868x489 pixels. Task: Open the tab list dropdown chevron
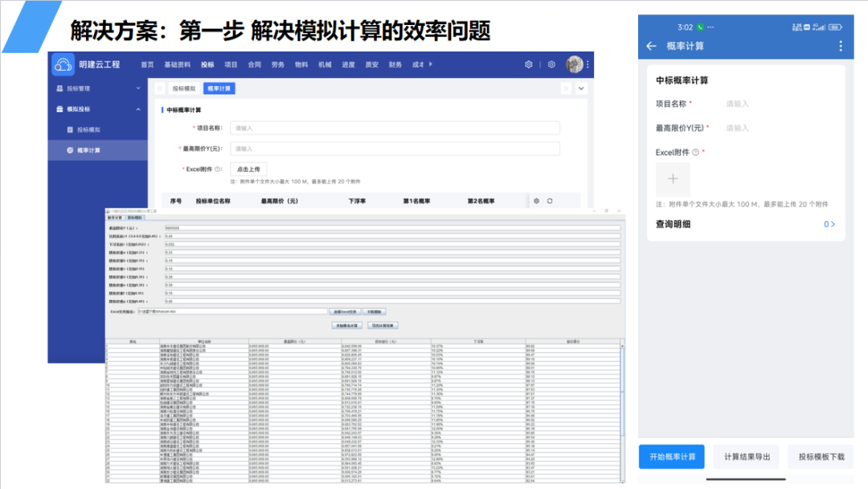(581, 88)
